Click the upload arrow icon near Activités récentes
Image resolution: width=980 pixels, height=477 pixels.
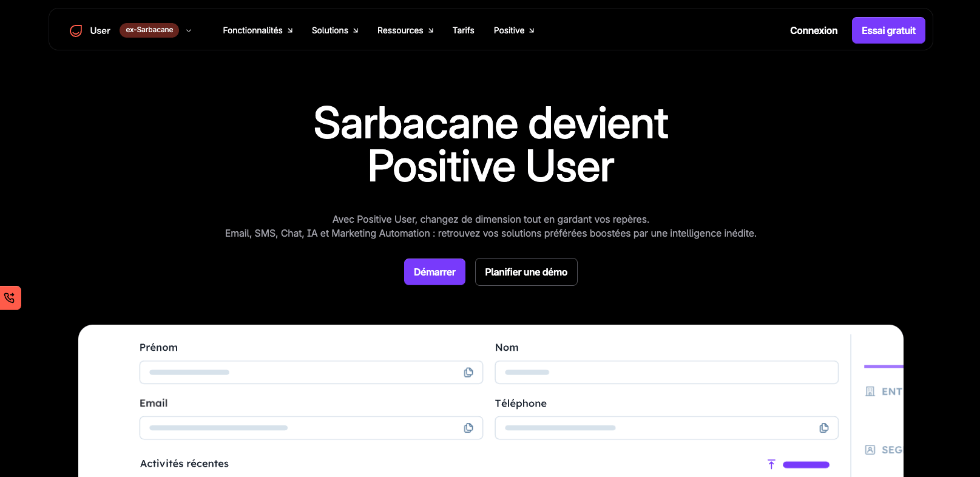[x=771, y=464]
